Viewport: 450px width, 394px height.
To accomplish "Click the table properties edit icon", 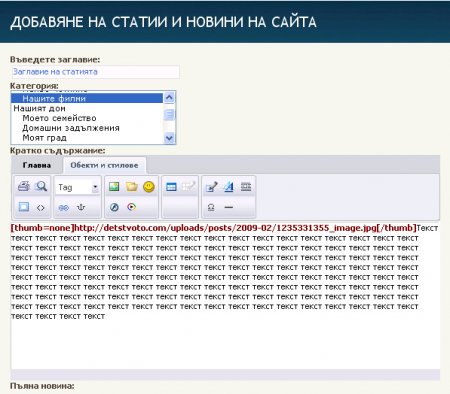I will coord(189,186).
